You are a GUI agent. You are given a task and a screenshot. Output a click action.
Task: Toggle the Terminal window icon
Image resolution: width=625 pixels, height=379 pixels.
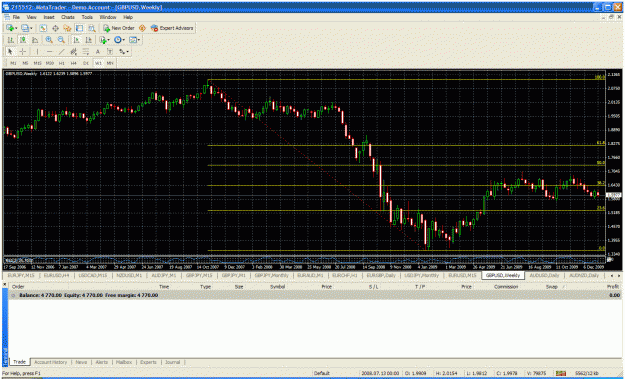pyautogui.click(x=80, y=28)
